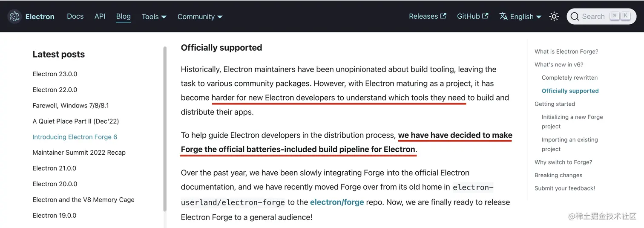644x228 pixels.
Task: Click the electron/forge repo link
Action: [337, 202]
